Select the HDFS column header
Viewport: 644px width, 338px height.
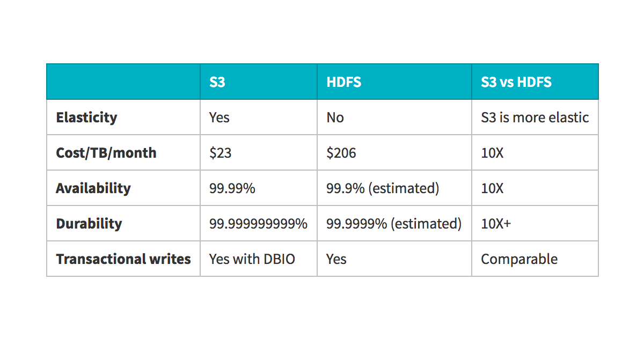[x=343, y=82]
